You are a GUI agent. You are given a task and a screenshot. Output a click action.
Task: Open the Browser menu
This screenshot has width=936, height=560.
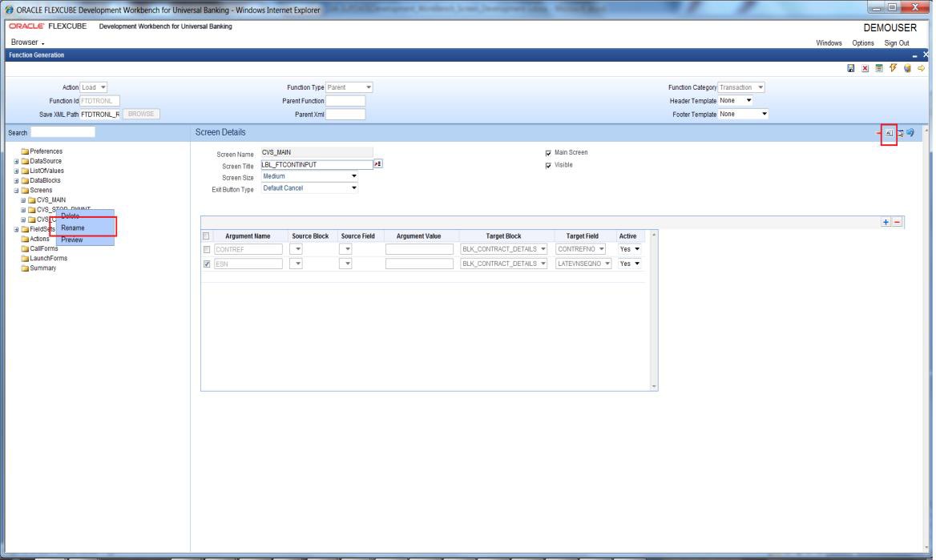click(27, 42)
